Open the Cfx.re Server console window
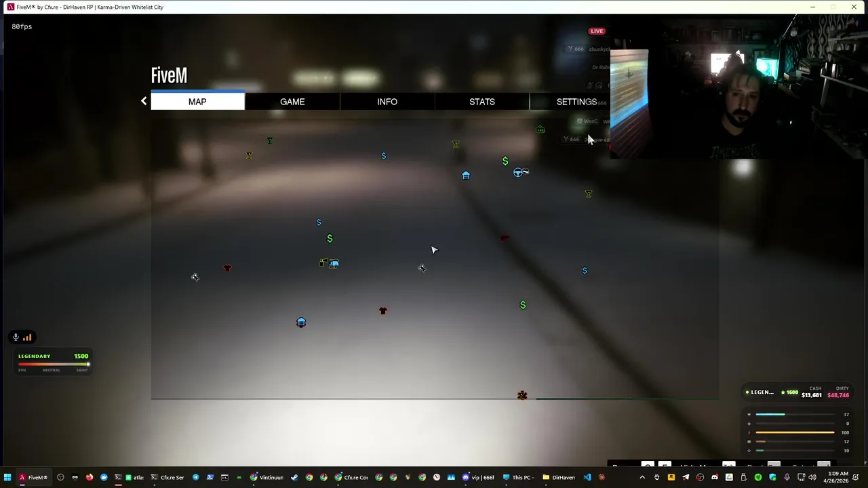The width and height of the screenshot is (868, 488). pyautogui.click(x=167, y=477)
